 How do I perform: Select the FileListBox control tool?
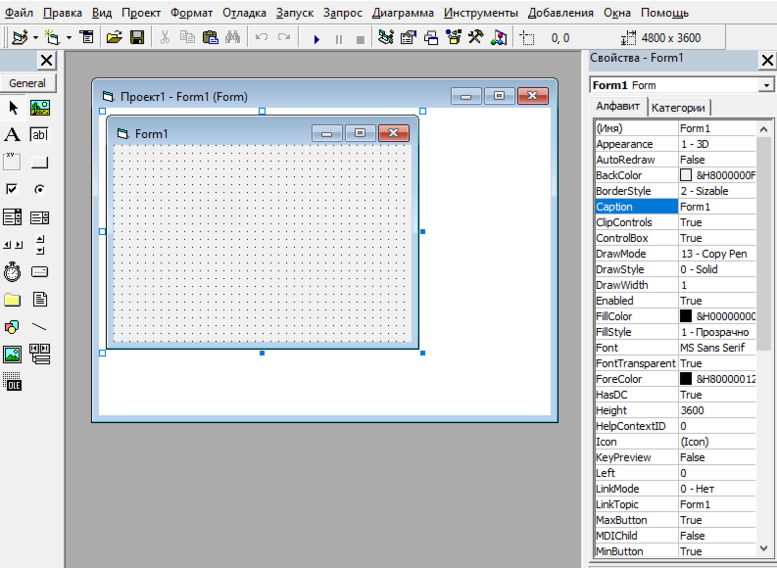point(40,299)
